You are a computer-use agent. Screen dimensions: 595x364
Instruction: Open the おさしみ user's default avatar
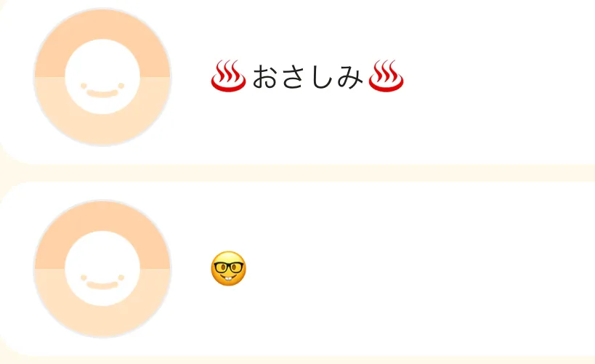coord(102,77)
